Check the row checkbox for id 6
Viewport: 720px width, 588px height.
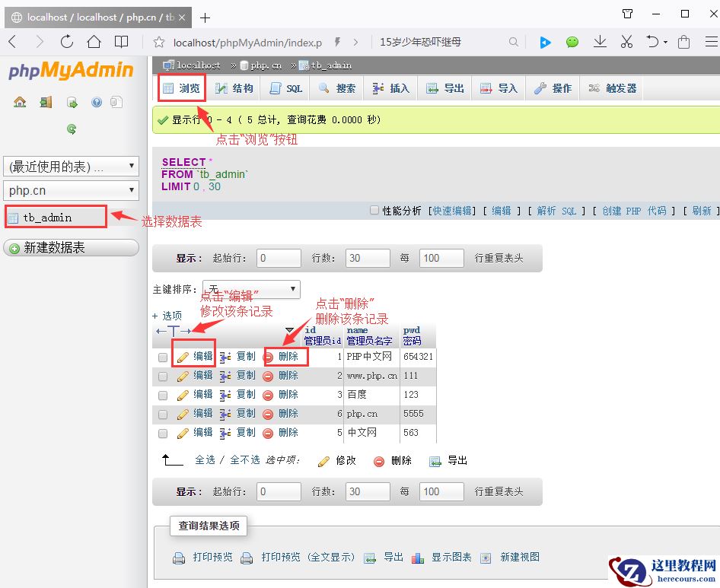point(163,415)
